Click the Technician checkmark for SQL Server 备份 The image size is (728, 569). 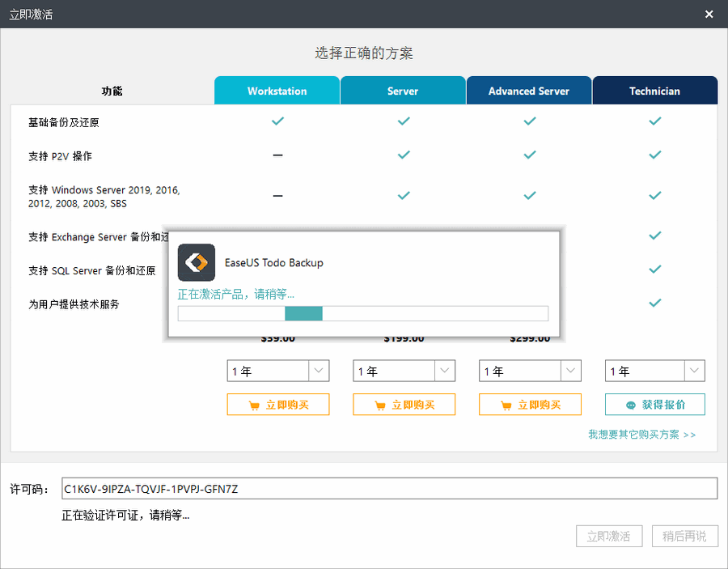pos(655,269)
